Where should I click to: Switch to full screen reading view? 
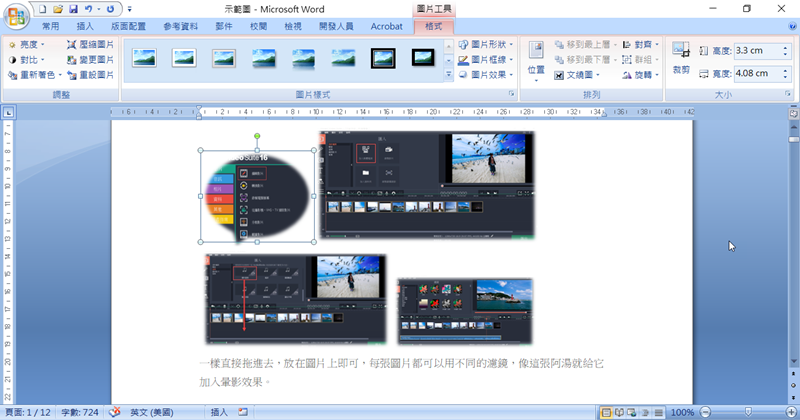[x=619, y=412]
